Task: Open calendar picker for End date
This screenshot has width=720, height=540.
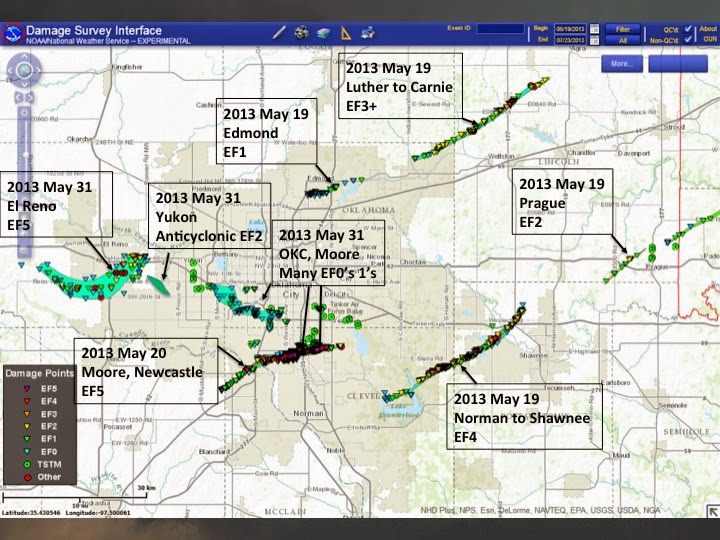Action: coord(594,40)
